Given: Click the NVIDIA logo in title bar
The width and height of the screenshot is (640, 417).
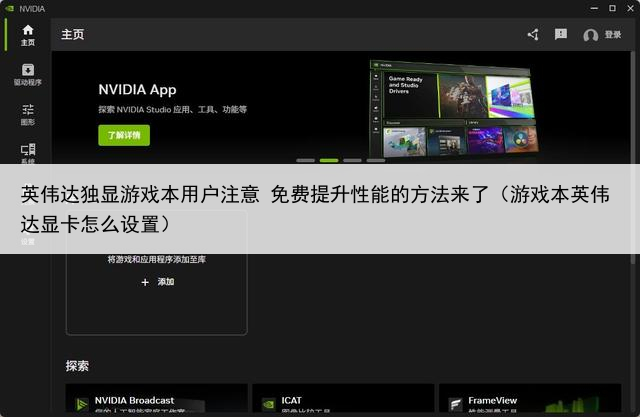Looking at the screenshot, I should [12, 8].
